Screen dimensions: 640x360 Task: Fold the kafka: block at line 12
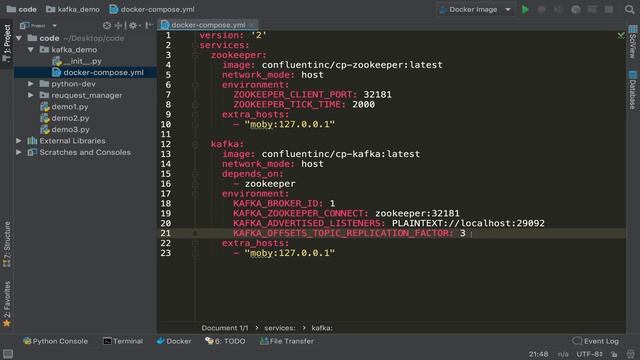coord(195,144)
